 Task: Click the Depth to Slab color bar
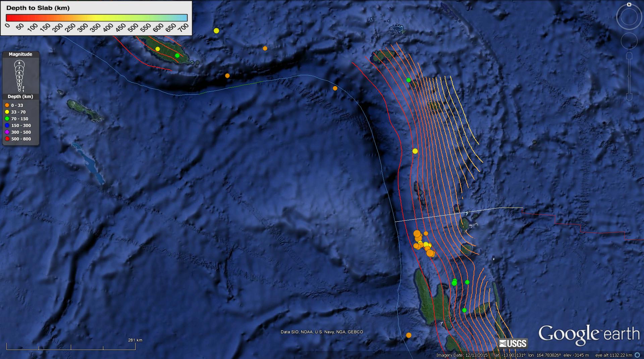[x=97, y=18]
